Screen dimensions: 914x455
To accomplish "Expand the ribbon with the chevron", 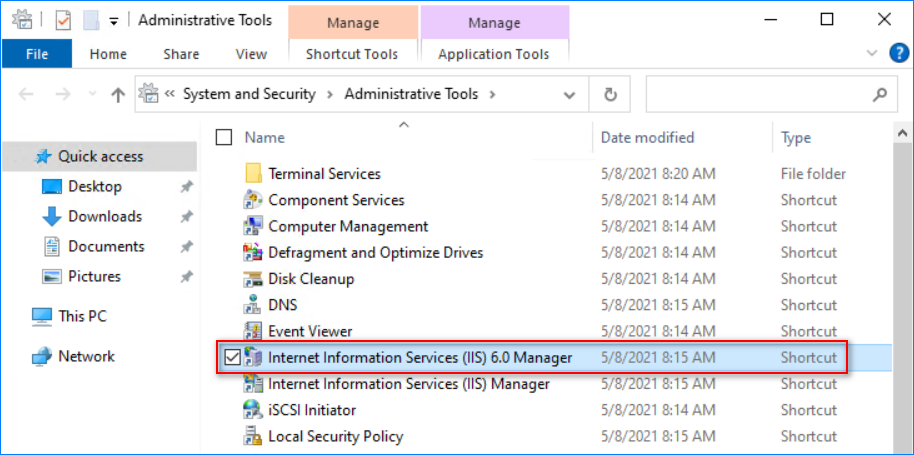I will pos(873,54).
